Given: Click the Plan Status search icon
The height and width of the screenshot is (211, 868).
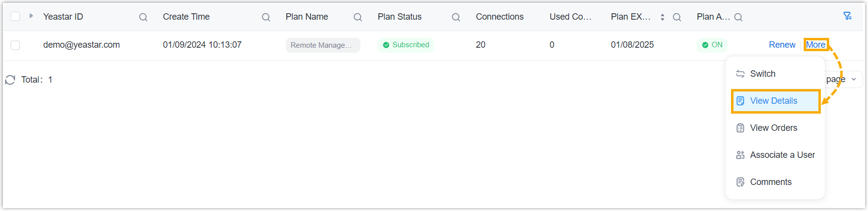Looking at the screenshot, I should coord(456,17).
